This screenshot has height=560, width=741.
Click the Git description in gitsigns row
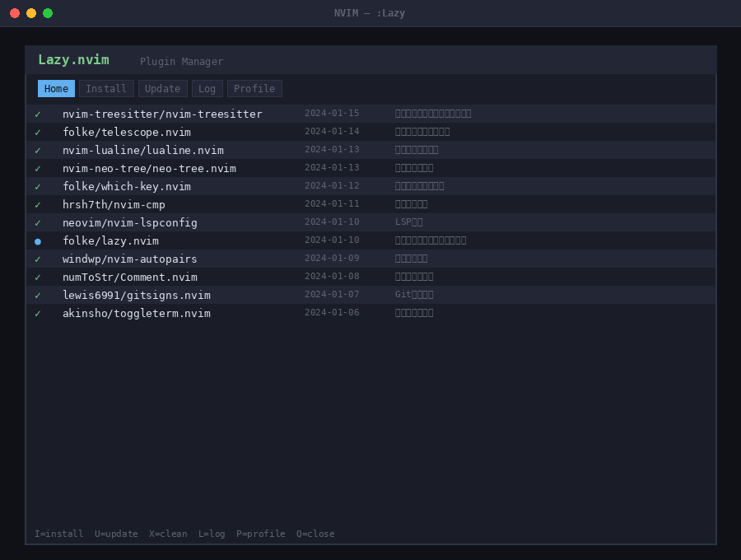414,295
